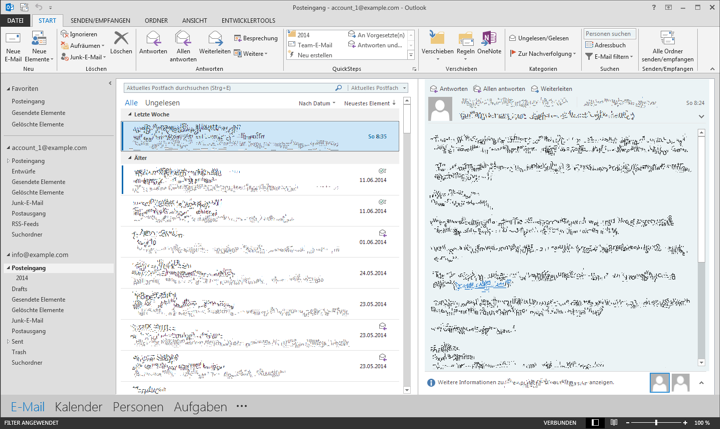Click inside the Personen suchen field
Image resolution: width=720 pixels, height=429 pixels.
(x=609, y=34)
